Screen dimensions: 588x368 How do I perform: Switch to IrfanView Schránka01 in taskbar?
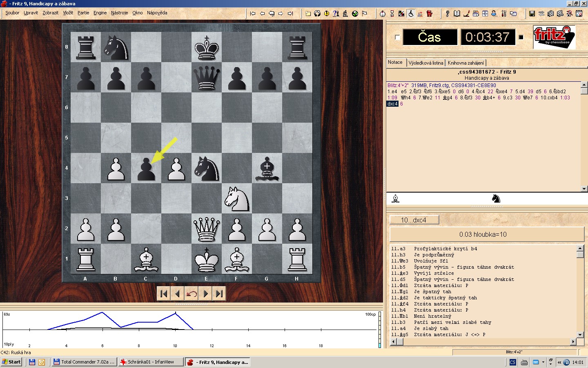point(151,362)
